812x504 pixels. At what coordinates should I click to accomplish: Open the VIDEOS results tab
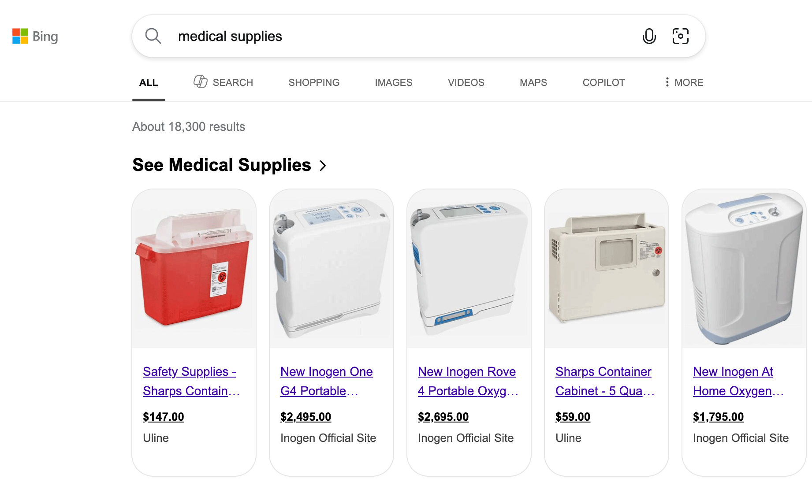tap(466, 82)
